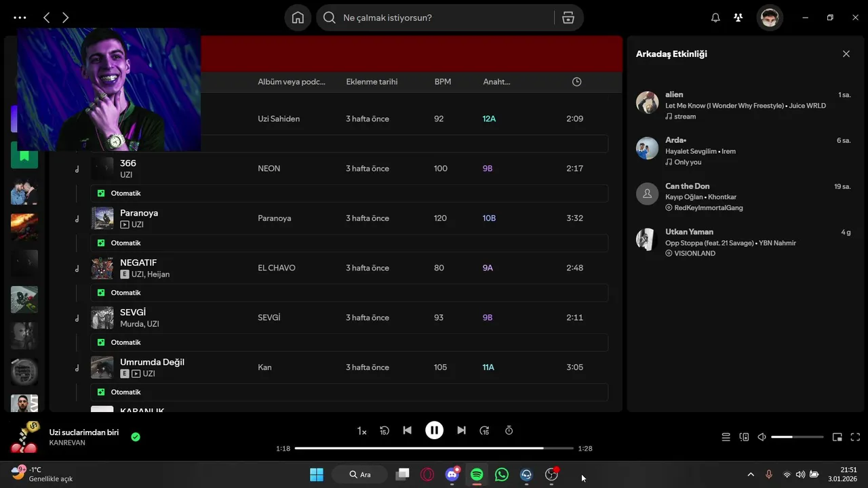Toggle the mini player
The image size is (868, 488).
point(837,437)
